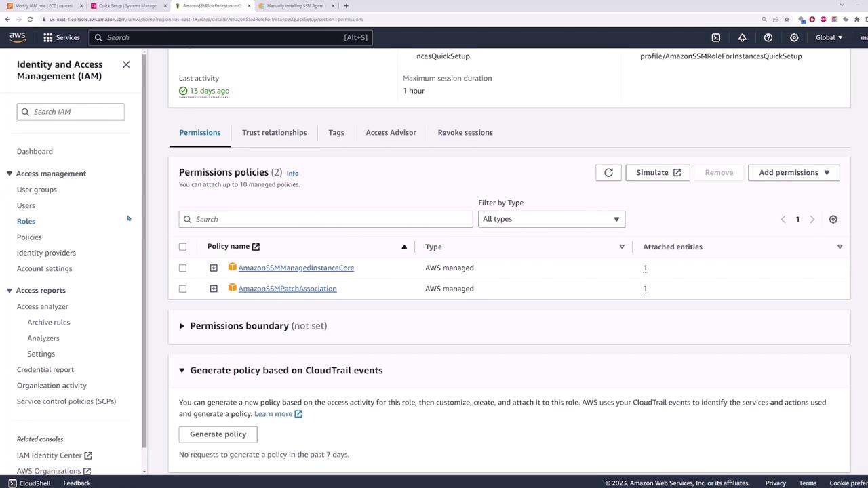Click the AmazonSSMManagedInstanceCore policy cube icon
Screen dimensions: 868x488
(x=232, y=267)
